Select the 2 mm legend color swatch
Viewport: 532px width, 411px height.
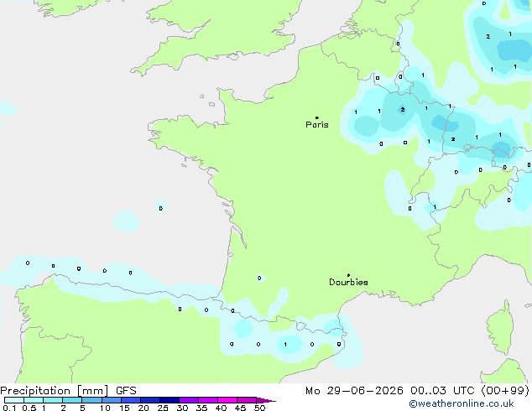(72, 400)
